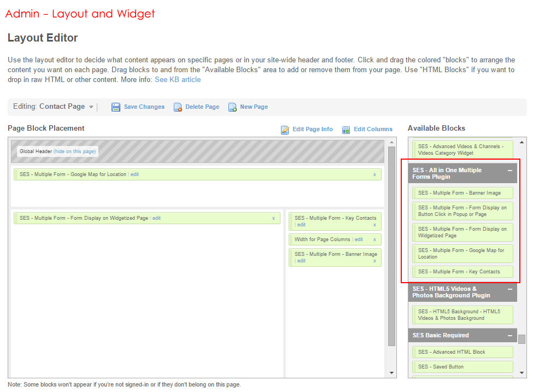Click hide on this page in Global Header

pyautogui.click(x=74, y=151)
